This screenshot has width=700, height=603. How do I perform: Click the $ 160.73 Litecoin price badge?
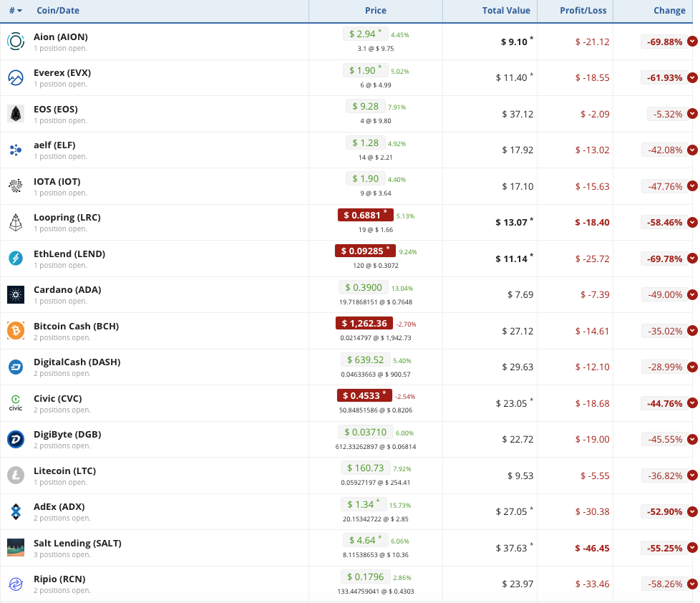tap(366, 468)
